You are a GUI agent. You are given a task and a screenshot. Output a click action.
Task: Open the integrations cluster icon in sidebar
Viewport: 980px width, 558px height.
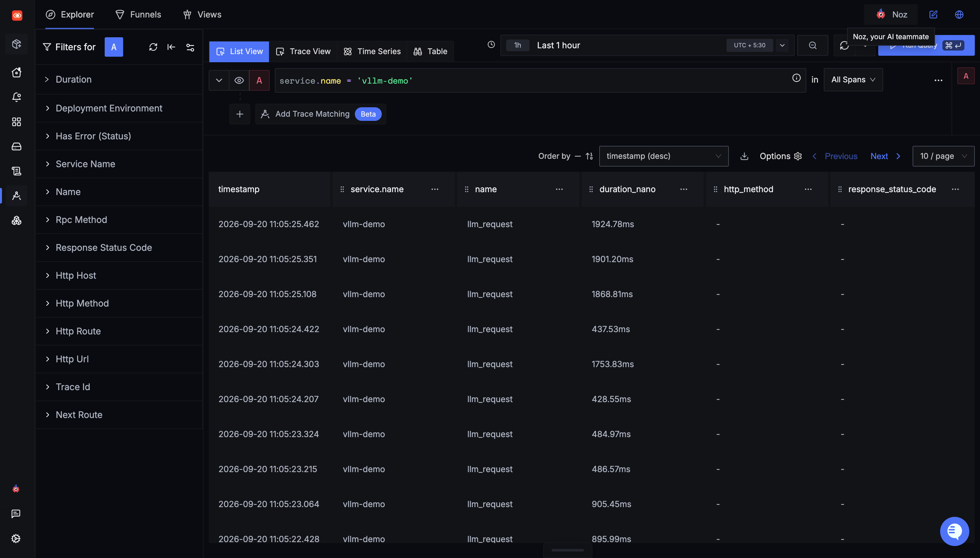17,220
